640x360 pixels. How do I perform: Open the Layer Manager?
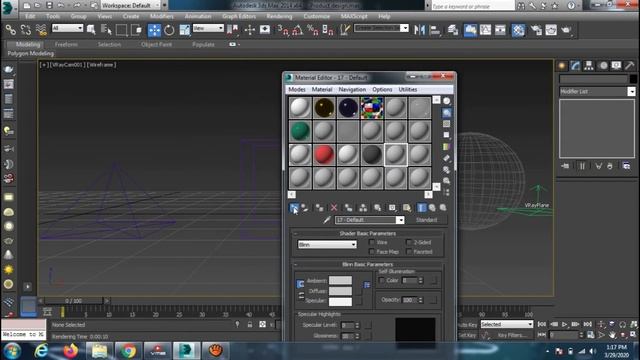pyautogui.click(x=453, y=30)
